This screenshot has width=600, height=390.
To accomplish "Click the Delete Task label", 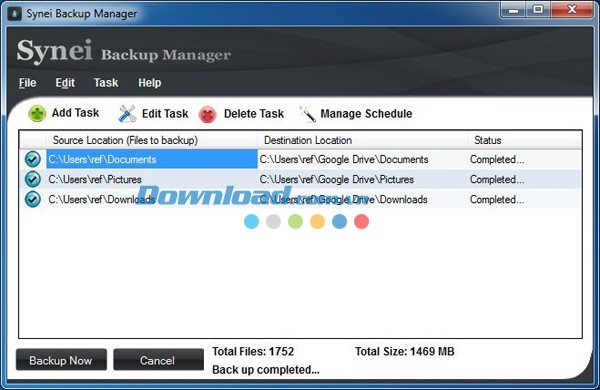I will tap(254, 114).
